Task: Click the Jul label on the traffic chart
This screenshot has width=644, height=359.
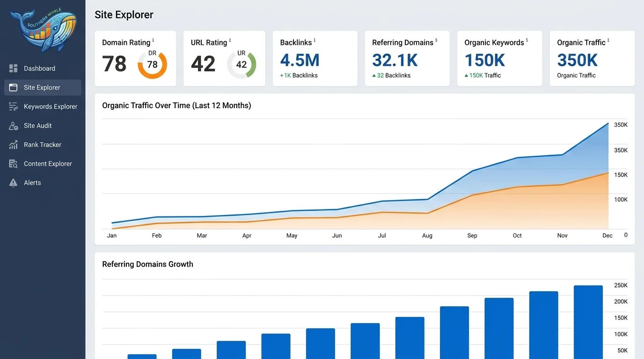Action: tap(382, 236)
